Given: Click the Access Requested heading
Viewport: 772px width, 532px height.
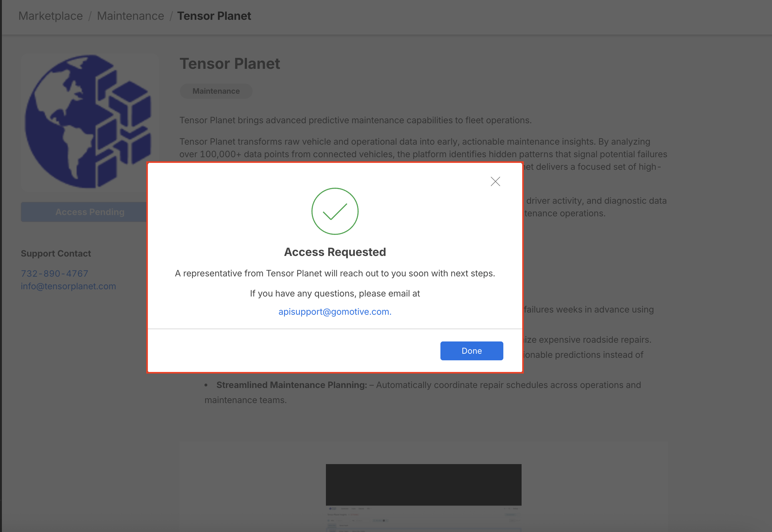Looking at the screenshot, I should 335,252.
